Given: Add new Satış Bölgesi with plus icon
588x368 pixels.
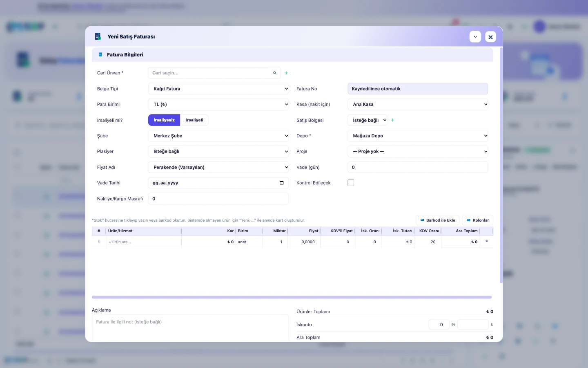Looking at the screenshot, I should [392, 120].
